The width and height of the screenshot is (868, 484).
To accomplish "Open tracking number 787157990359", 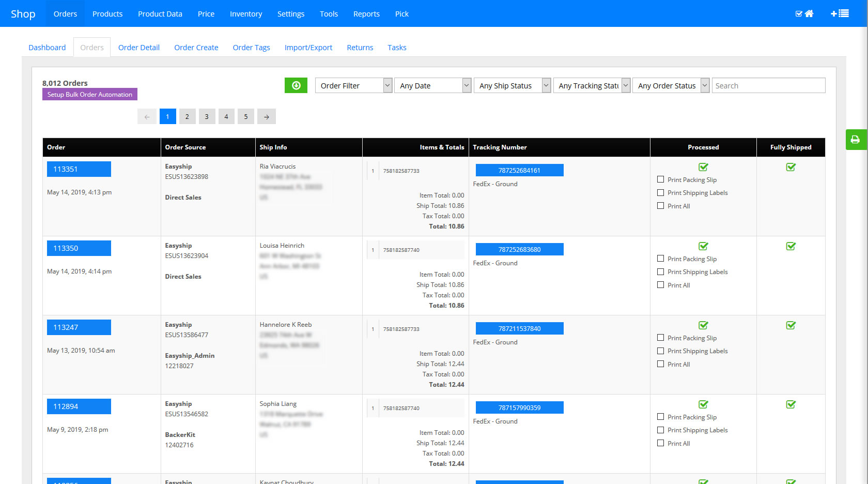I will coord(519,407).
